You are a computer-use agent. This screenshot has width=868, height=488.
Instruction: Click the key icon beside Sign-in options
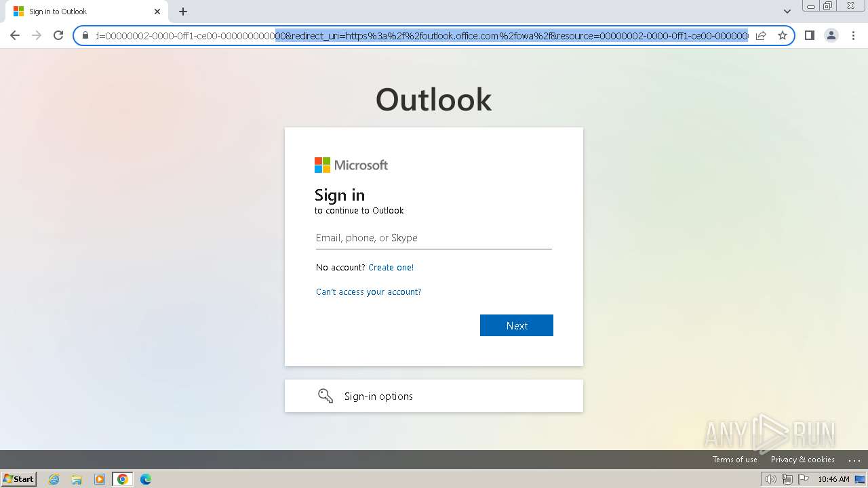pos(325,396)
